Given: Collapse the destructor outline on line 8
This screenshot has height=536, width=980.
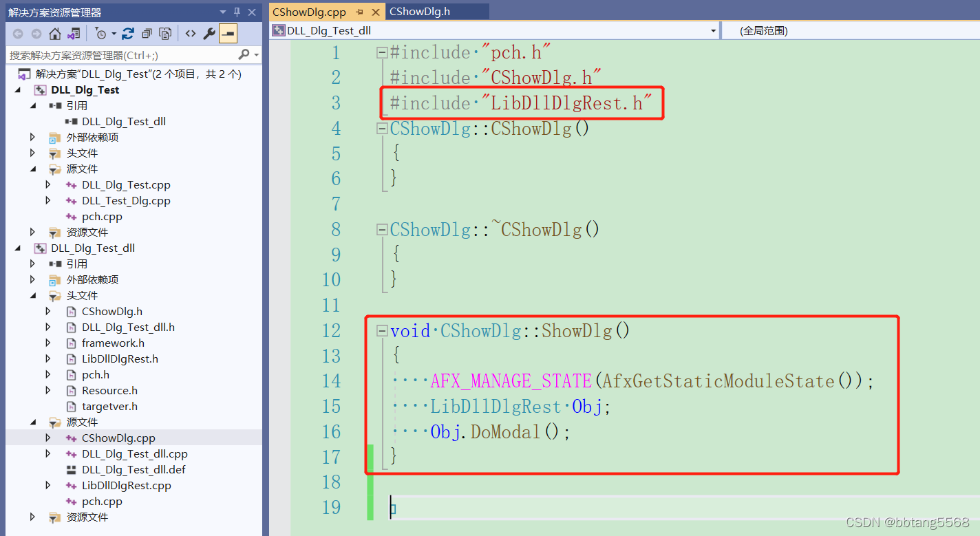Looking at the screenshot, I should click(382, 230).
